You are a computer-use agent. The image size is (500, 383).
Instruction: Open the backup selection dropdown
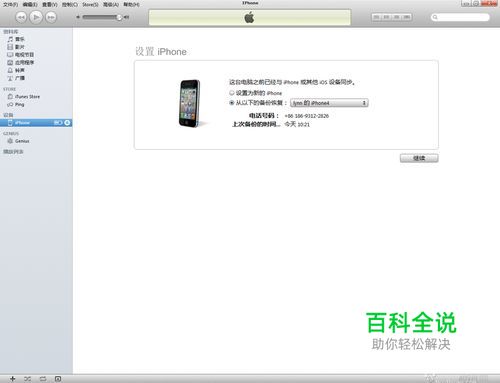(x=329, y=103)
